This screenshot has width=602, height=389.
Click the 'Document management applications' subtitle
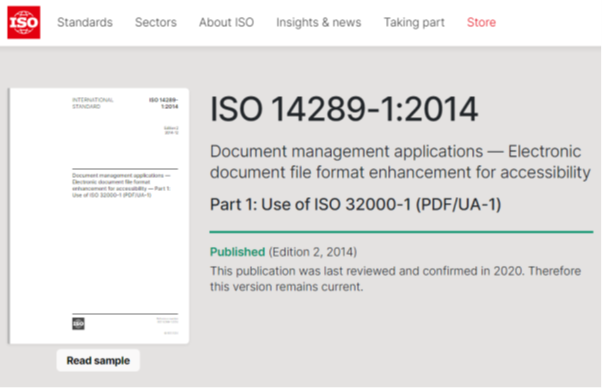point(400,162)
